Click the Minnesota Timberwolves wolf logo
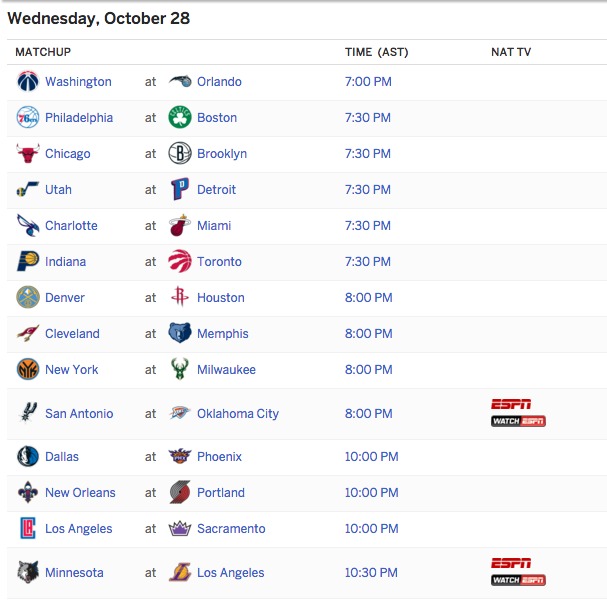The height and width of the screenshot is (606, 607). 28,572
